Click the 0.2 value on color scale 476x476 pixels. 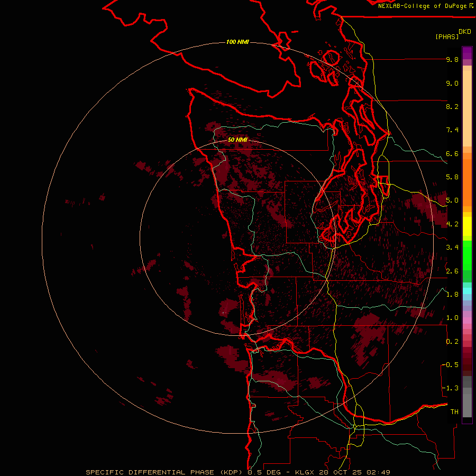452,342
